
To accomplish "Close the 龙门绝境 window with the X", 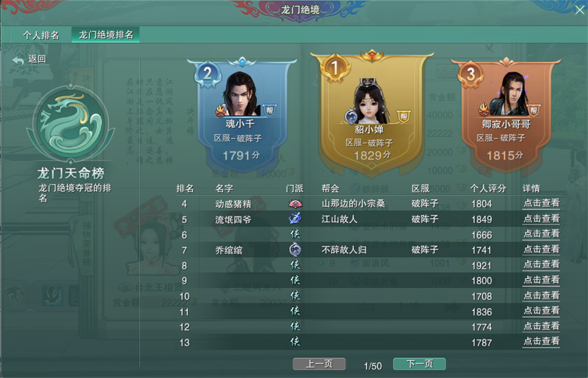I will [x=580, y=10].
